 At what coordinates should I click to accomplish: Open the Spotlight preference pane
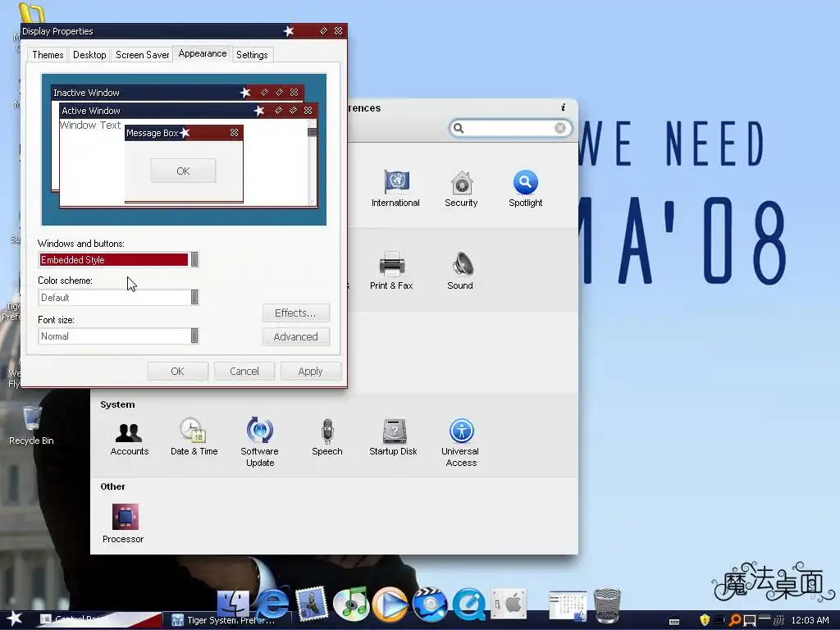point(525,188)
